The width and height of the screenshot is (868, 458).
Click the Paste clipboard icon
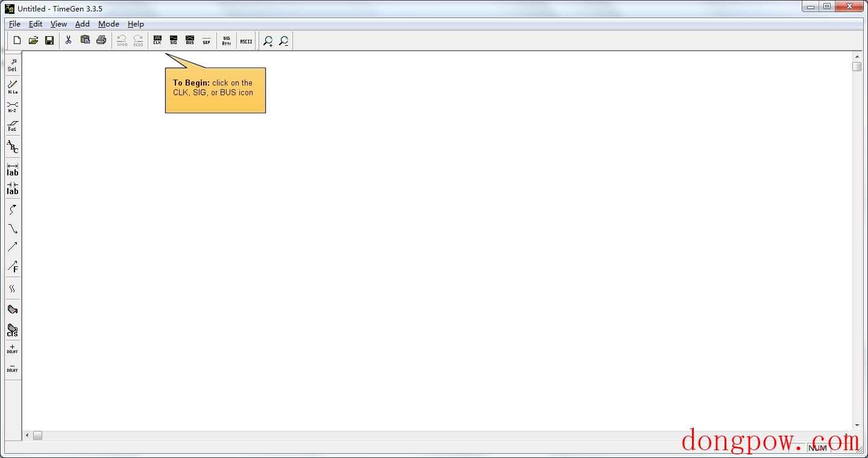(85, 40)
